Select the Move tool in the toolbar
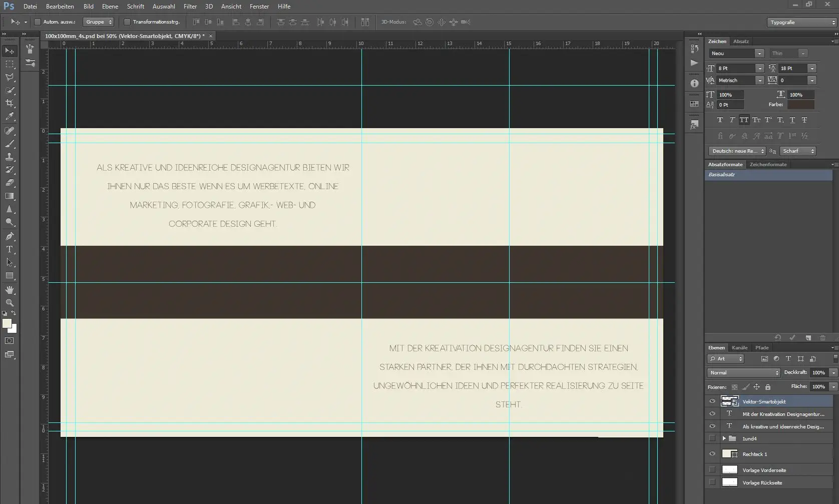This screenshot has height=504, width=839. point(10,50)
